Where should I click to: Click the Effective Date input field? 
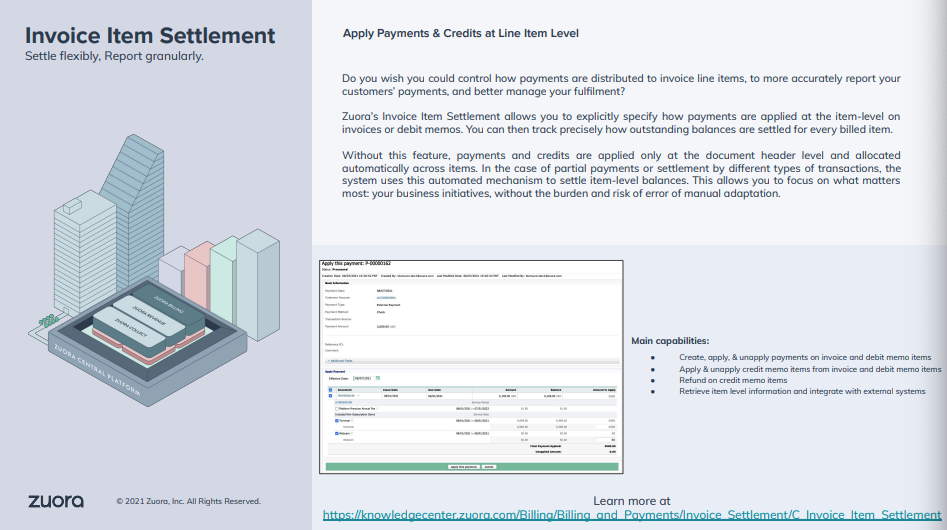(362, 378)
